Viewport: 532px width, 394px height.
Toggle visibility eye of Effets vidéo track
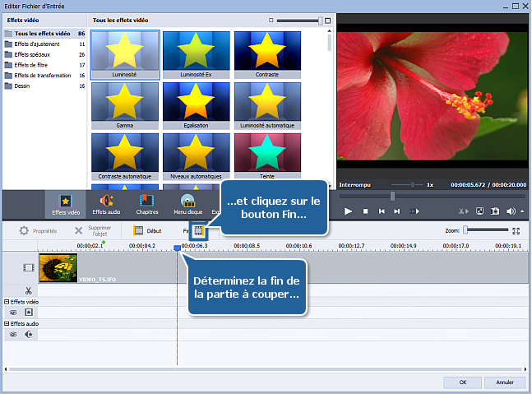(13, 313)
